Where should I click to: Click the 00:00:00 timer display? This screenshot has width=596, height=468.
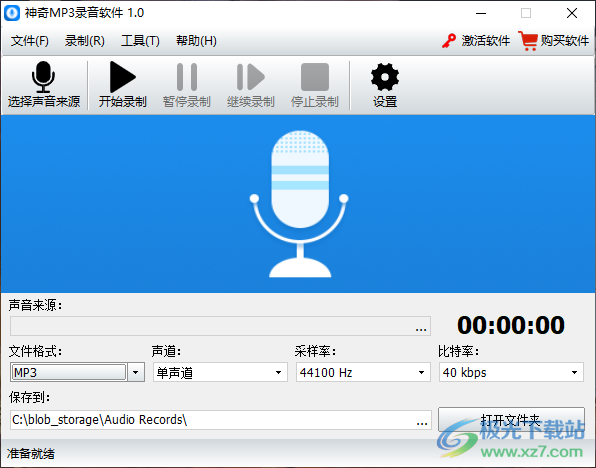pos(511,325)
